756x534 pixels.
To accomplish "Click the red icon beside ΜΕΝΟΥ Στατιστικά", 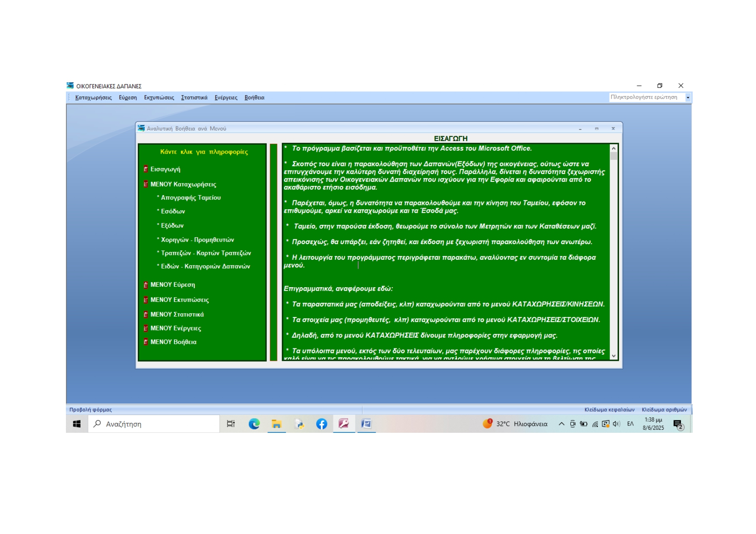I will tap(146, 314).
